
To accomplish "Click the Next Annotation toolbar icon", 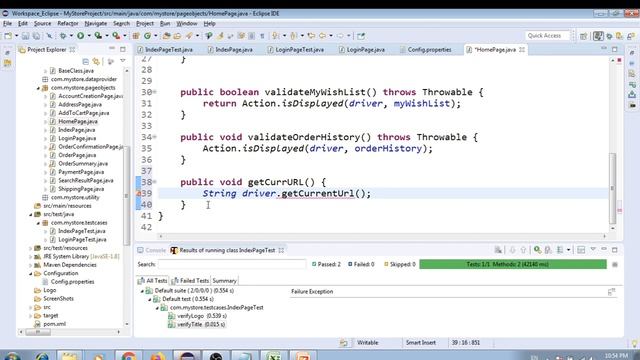I will (276, 36).
